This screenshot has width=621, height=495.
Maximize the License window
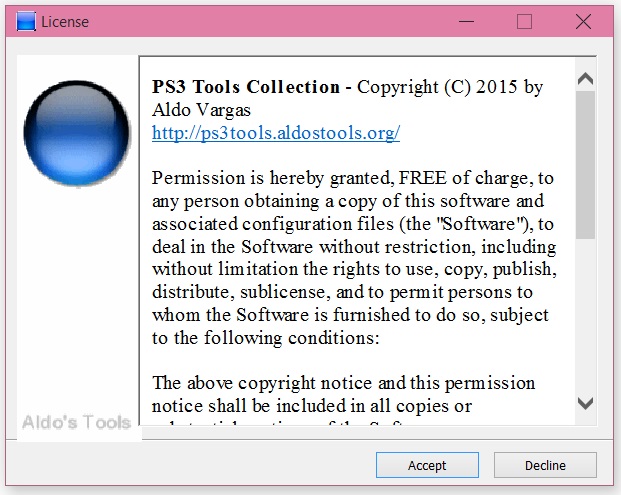524,21
